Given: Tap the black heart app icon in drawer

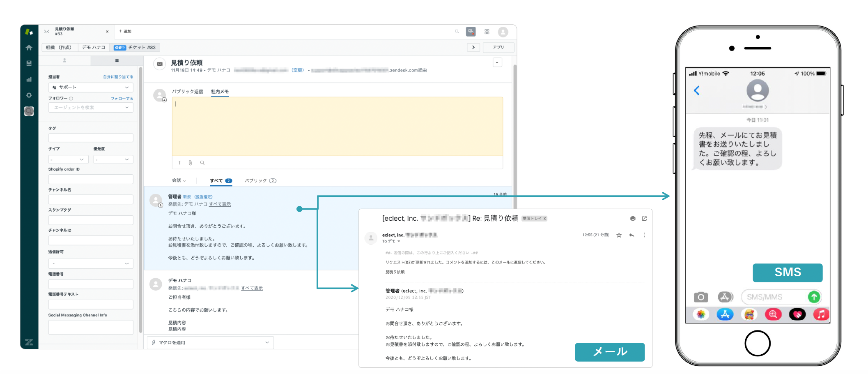Looking at the screenshot, I should (x=797, y=314).
